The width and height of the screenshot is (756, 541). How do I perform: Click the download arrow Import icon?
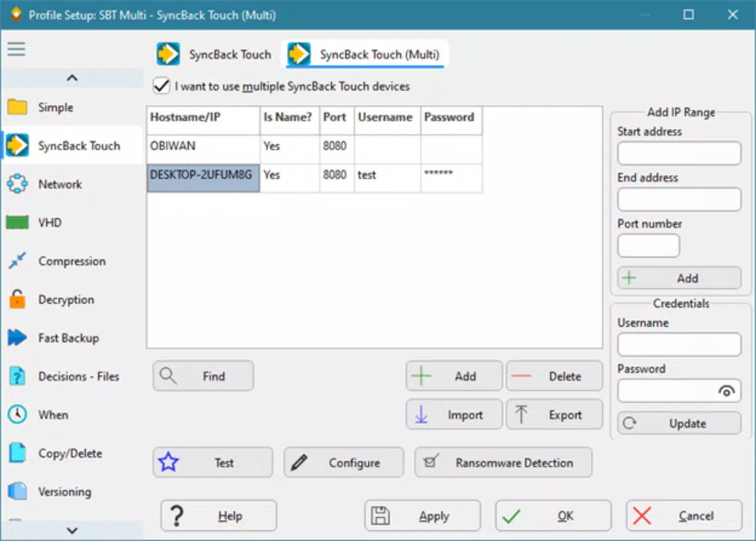point(422,415)
